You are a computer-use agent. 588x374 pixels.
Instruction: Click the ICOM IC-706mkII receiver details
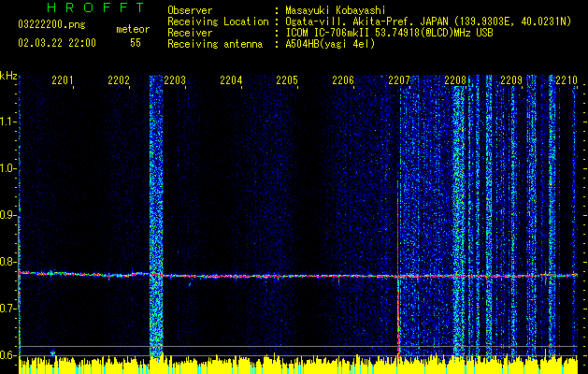click(389, 33)
